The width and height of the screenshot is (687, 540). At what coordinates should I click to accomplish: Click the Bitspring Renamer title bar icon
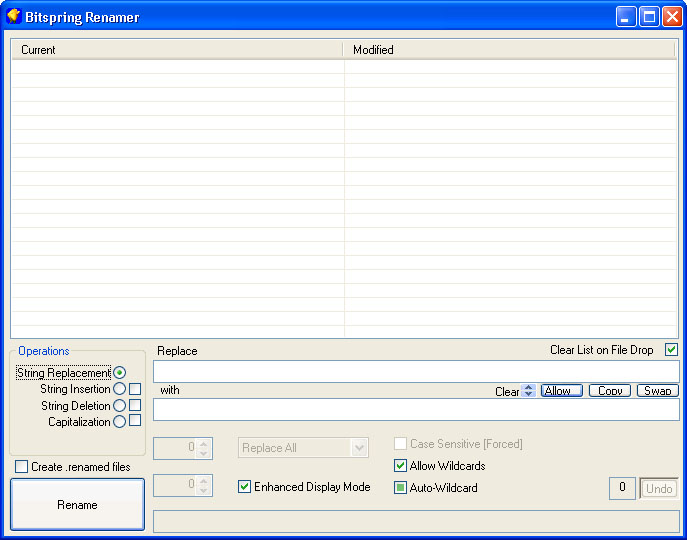click(x=14, y=16)
